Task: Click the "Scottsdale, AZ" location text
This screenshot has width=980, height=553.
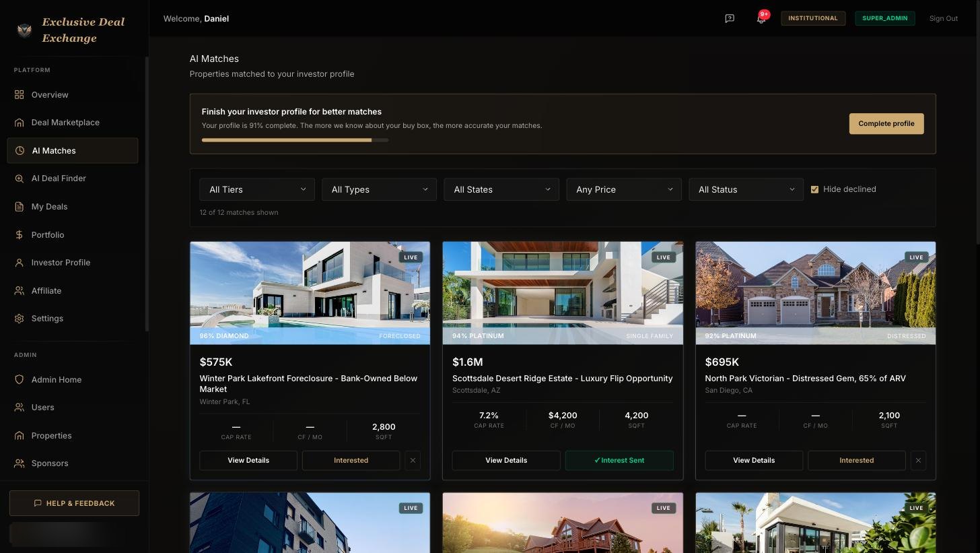Action: 476,391
